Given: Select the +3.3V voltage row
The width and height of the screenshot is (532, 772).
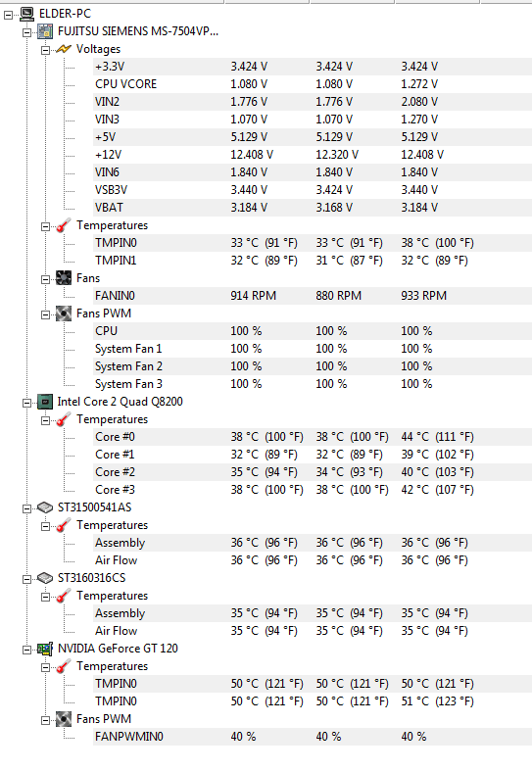Looking at the screenshot, I should [x=313, y=67].
